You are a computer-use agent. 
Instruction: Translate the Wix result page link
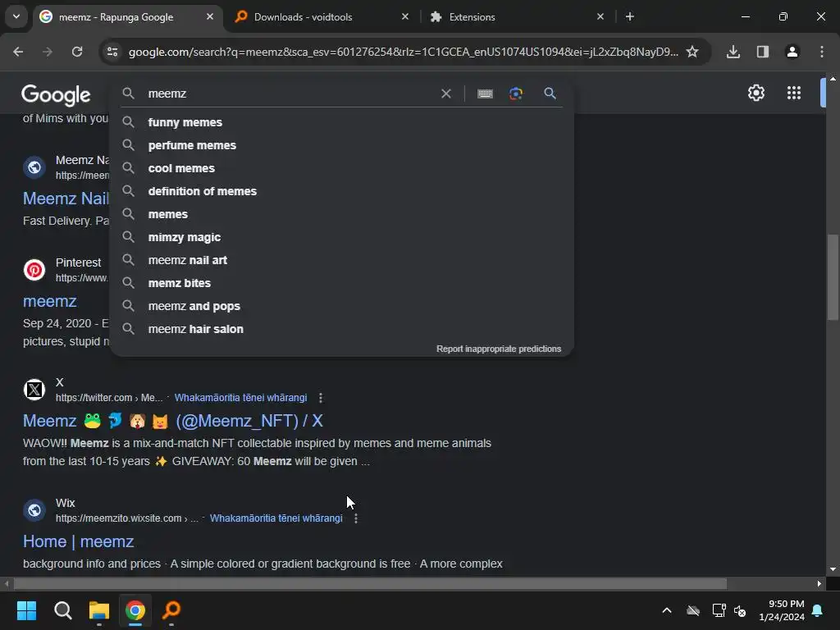[276, 518]
